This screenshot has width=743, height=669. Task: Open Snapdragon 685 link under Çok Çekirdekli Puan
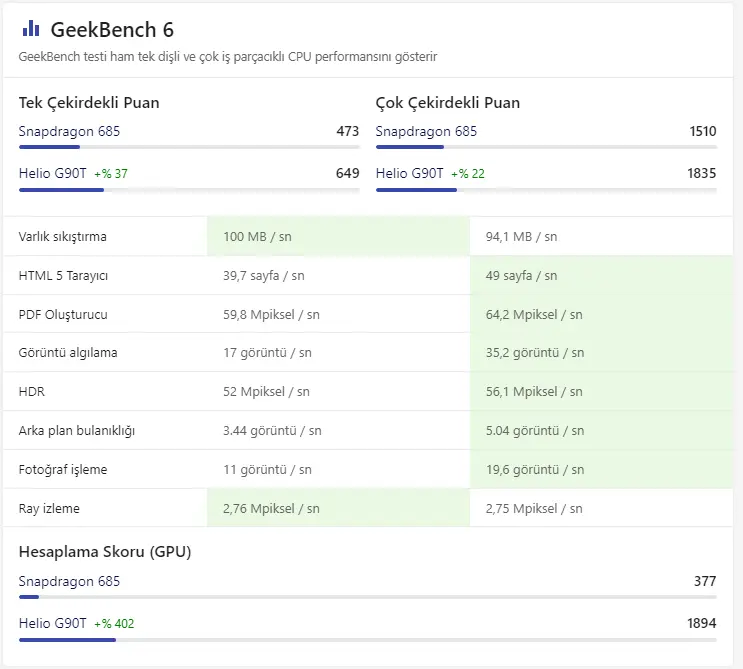(426, 131)
